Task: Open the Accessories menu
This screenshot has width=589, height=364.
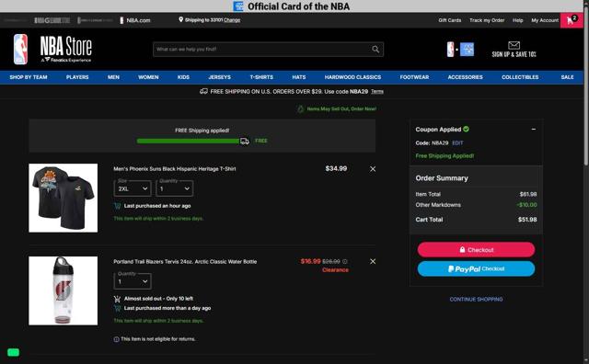Action: 465,77
